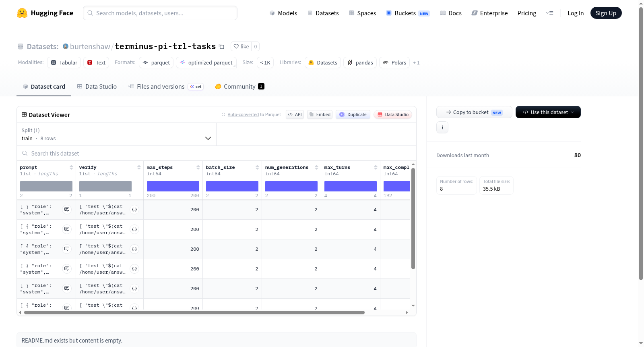Open the Split dropdown showing train
Screen dimensions: 644x347
click(x=116, y=134)
